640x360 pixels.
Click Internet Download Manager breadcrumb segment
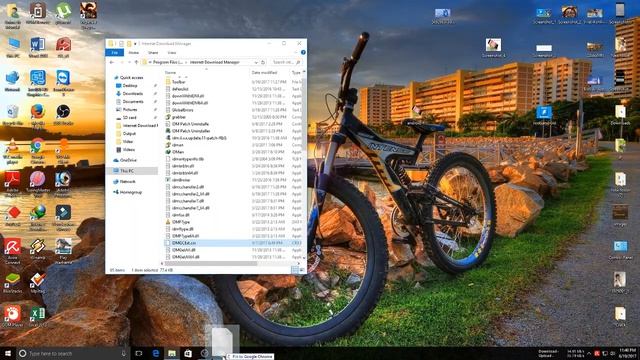click(215, 62)
